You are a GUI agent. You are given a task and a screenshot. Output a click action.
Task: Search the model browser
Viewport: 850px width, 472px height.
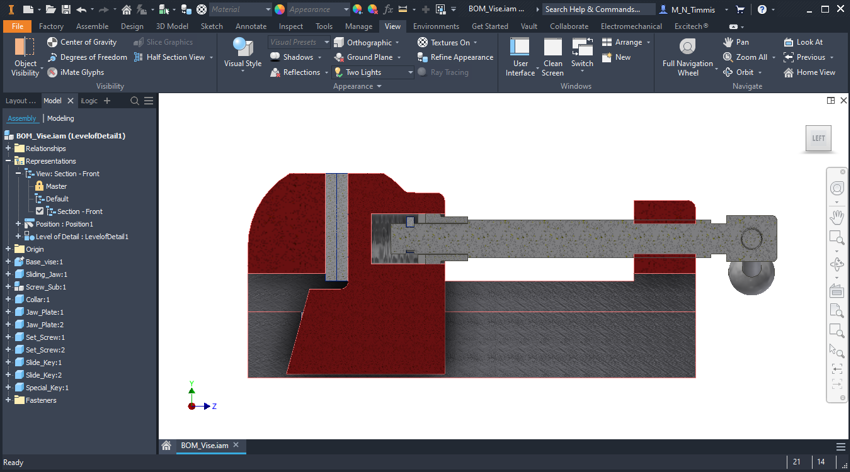(134, 101)
